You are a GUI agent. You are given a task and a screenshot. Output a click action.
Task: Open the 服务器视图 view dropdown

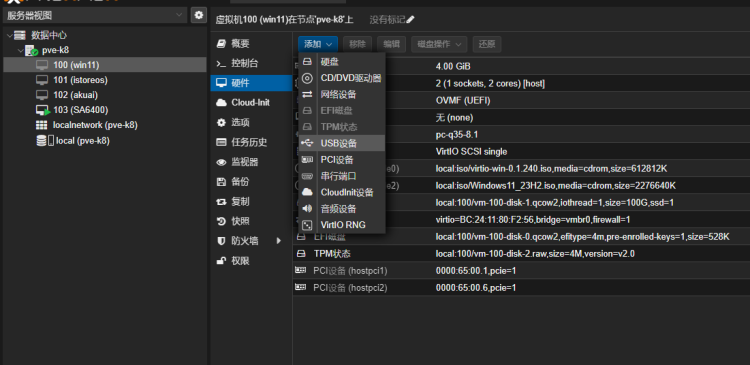tap(95, 15)
